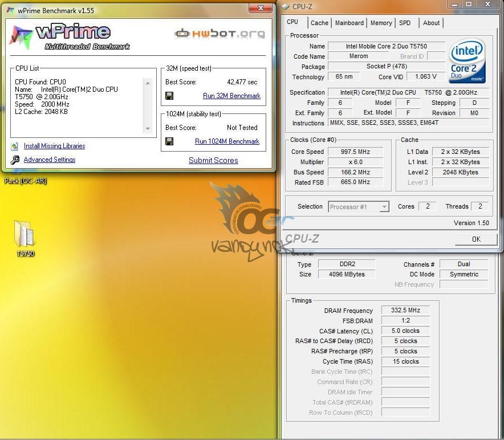Click Submit Scores link

coord(213,160)
